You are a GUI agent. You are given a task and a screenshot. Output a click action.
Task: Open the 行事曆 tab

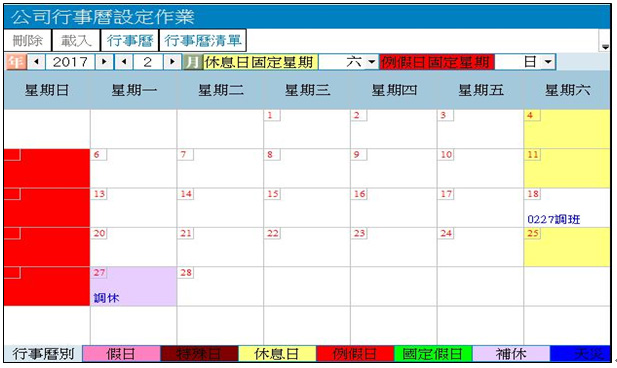point(130,40)
